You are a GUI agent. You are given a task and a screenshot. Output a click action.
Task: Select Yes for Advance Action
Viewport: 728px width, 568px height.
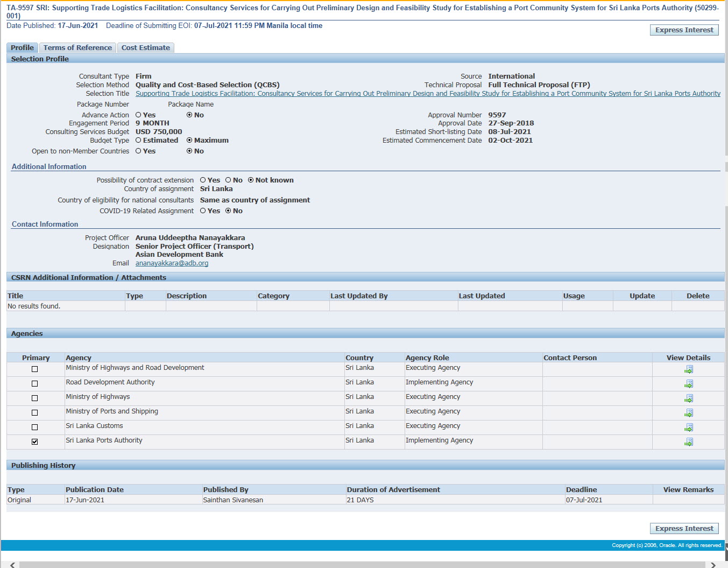tap(138, 115)
